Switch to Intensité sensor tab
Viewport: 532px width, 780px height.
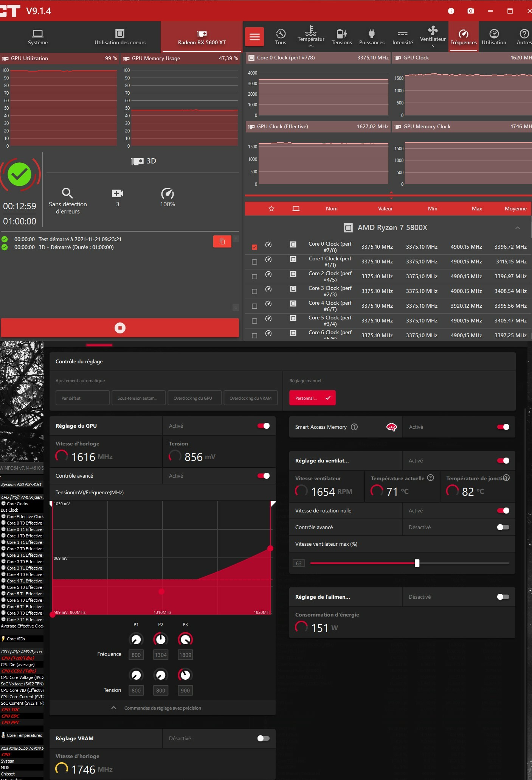[x=403, y=37]
